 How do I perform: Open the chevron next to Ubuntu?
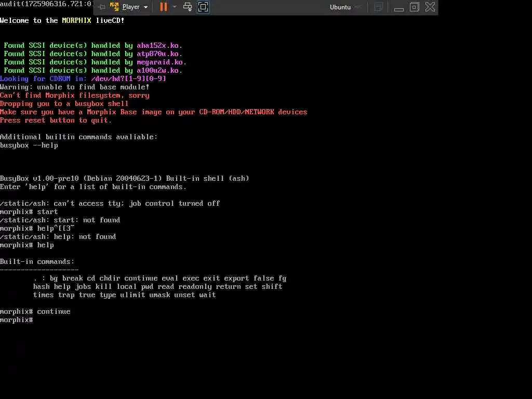(358, 7)
